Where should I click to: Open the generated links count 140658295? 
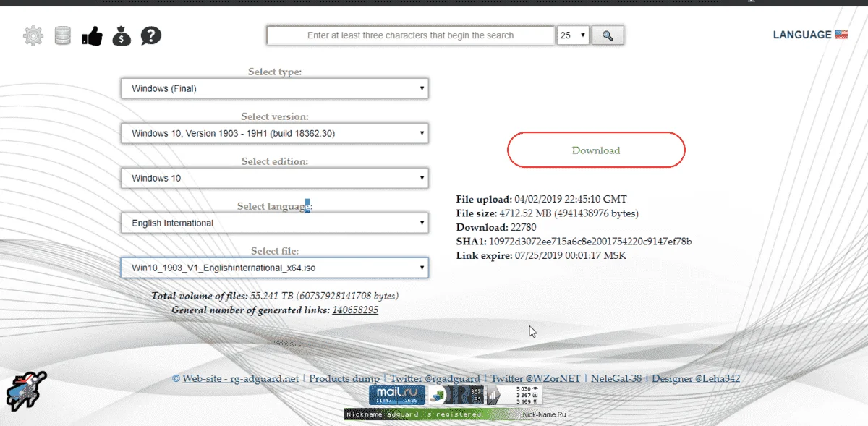pyautogui.click(x=355, y=310)
